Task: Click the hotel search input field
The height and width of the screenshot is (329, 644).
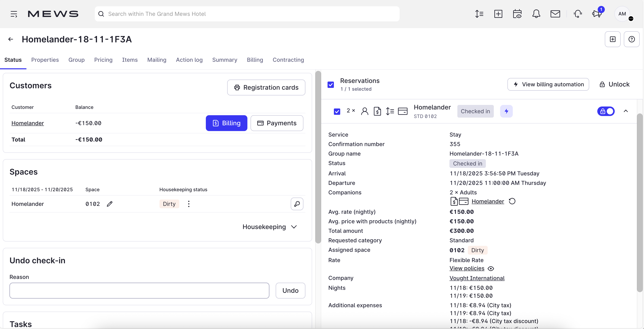Action: (x=247, y=14)
